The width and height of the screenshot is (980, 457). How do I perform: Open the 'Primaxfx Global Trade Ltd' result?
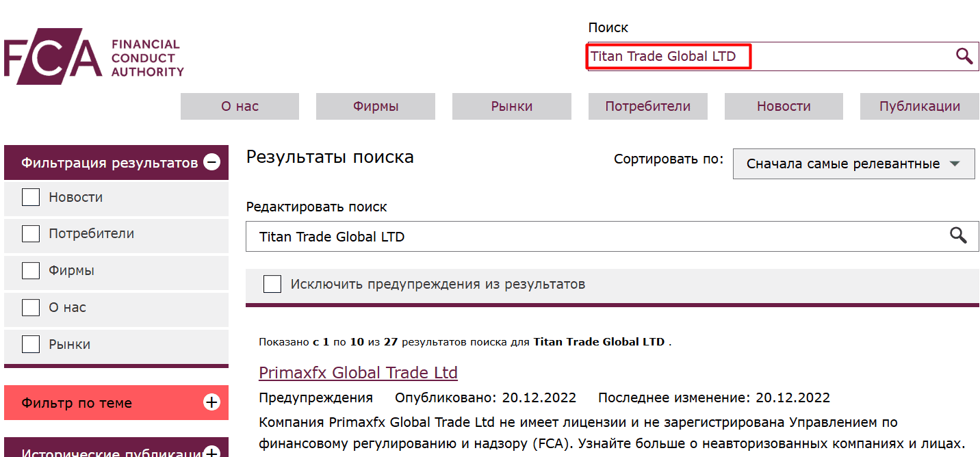359,372
